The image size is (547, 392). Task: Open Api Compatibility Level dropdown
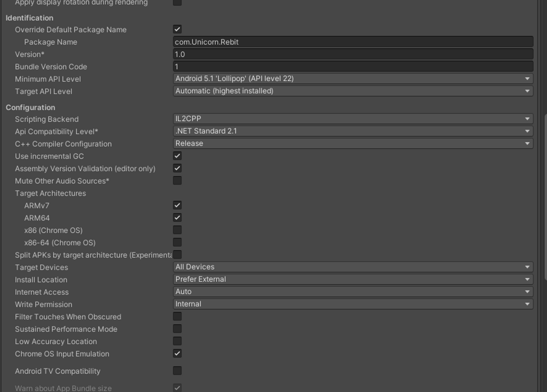(x=353, y=131)
